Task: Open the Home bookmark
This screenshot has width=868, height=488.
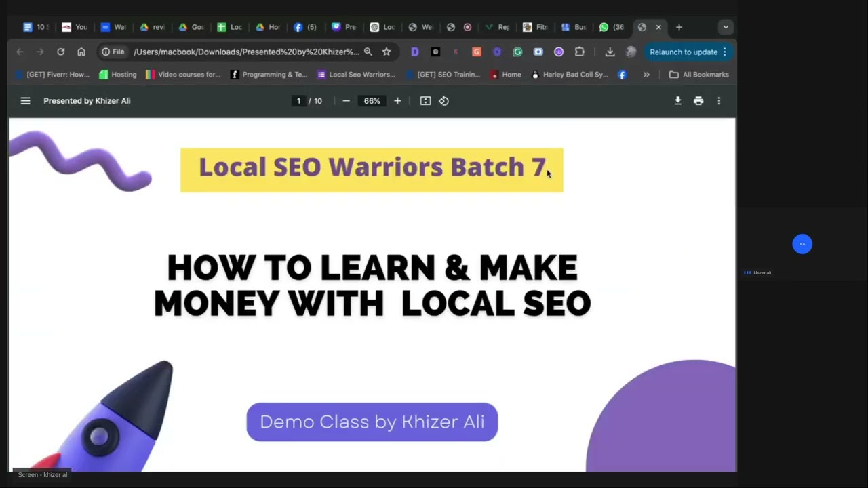Action: coord(505,75)
